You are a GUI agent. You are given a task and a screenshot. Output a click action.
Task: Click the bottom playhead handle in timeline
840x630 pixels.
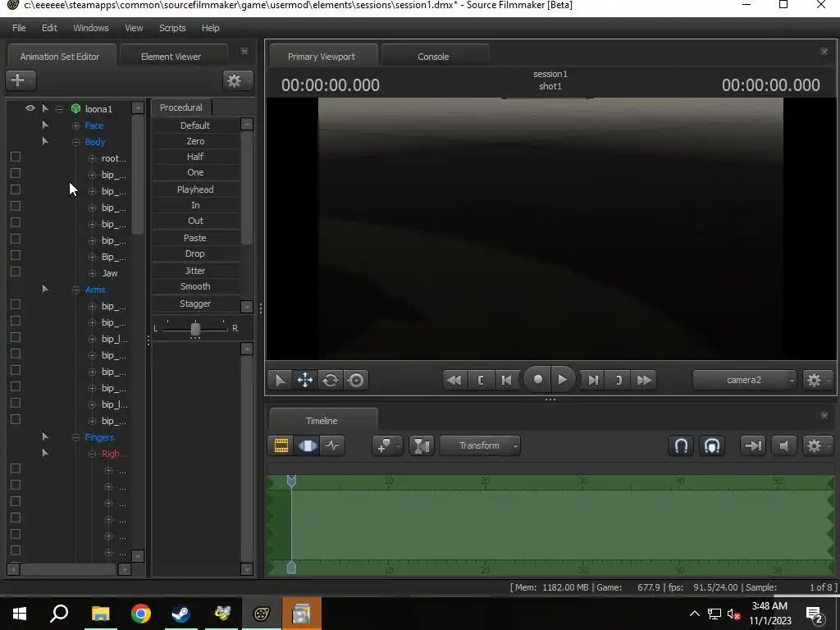coord(291,568)
